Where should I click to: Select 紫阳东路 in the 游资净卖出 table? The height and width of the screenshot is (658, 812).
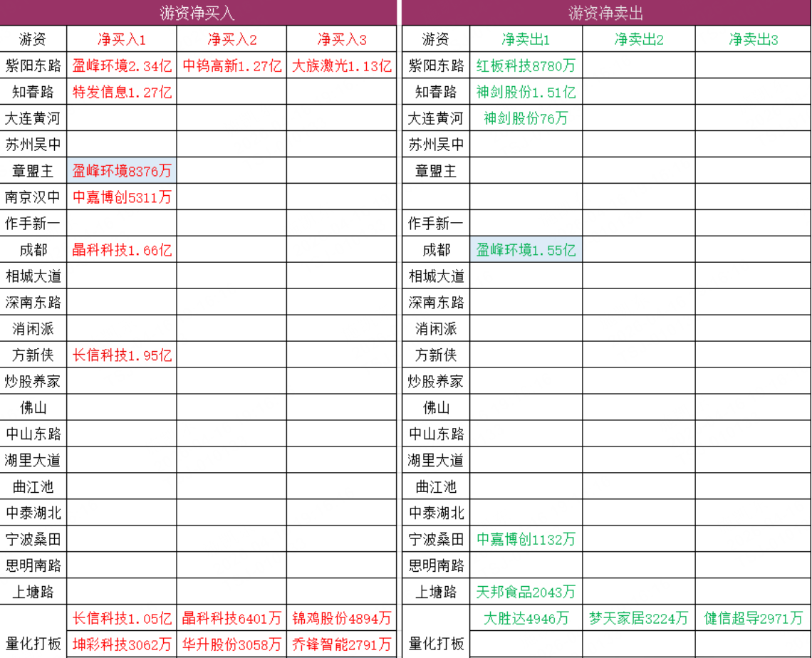pyautogui.click(x=436, y=66)
